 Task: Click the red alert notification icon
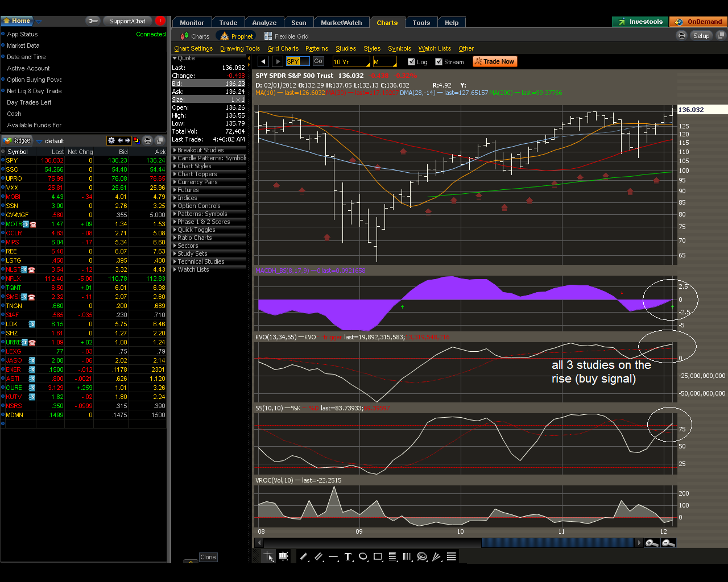160,21
